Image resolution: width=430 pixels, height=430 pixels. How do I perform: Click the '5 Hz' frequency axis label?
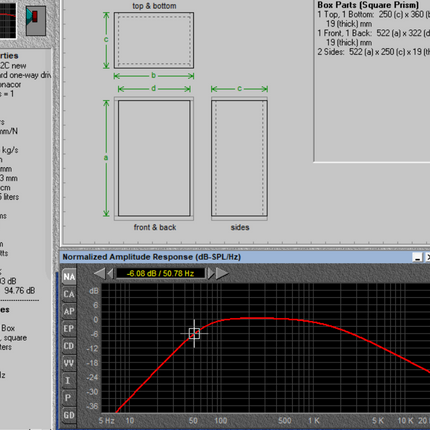[107, 421]
